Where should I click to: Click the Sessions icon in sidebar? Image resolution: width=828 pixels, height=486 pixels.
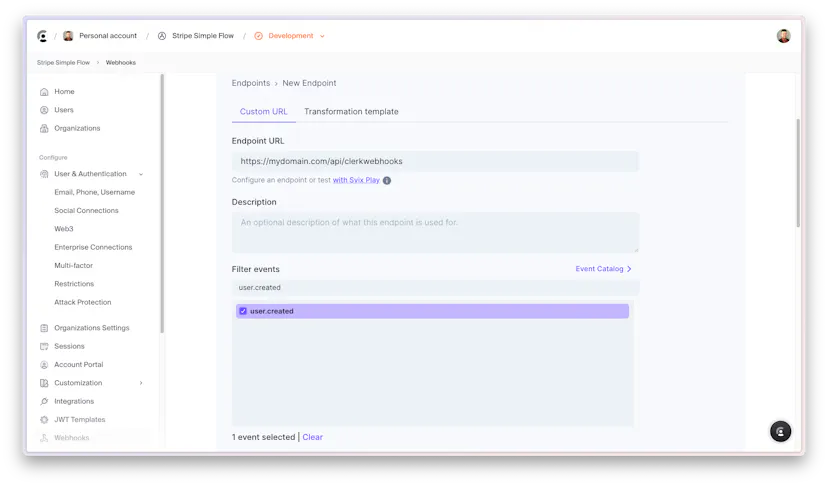pyautogui.click(x=44, y=347)
